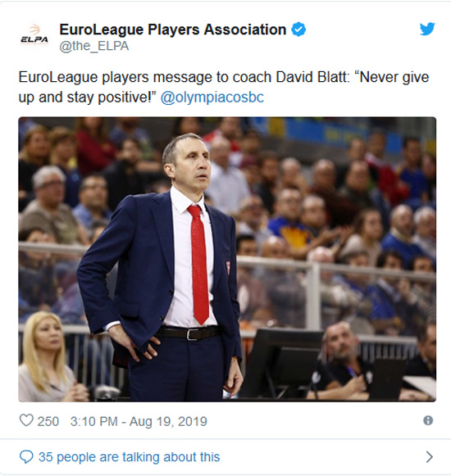
Task: Click the blue verified checkmark badge
Action: [x=298, y=29]
